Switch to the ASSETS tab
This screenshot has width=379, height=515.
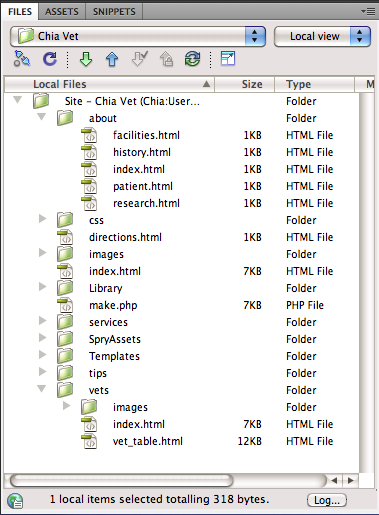tap(62, 12)
